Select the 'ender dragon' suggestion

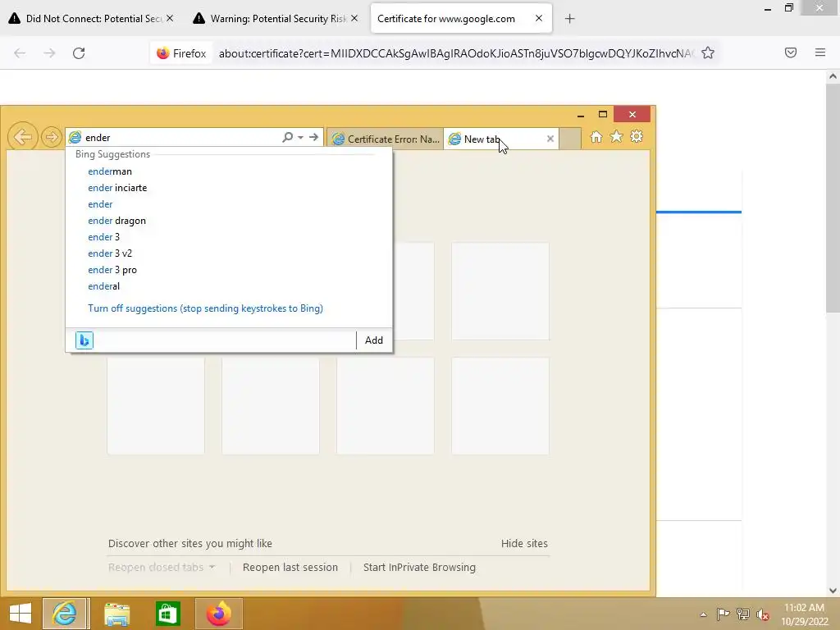[116, 221]
